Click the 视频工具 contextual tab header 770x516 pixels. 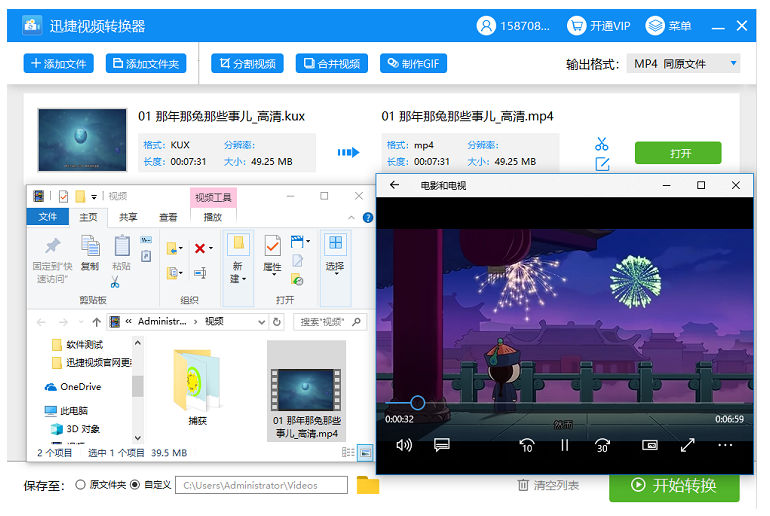pyautogui.click(x=213, y=197)
